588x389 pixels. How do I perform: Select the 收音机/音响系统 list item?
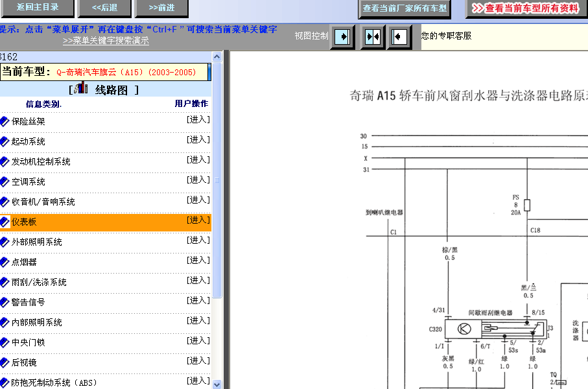coord(43,202)
